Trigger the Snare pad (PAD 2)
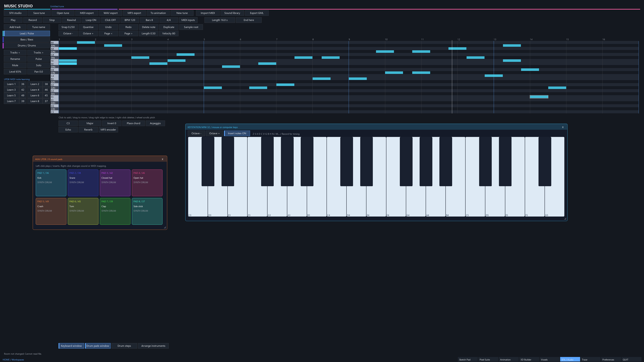Image resolution: width=644 pixels, height=362 pixels. point(83,183)
